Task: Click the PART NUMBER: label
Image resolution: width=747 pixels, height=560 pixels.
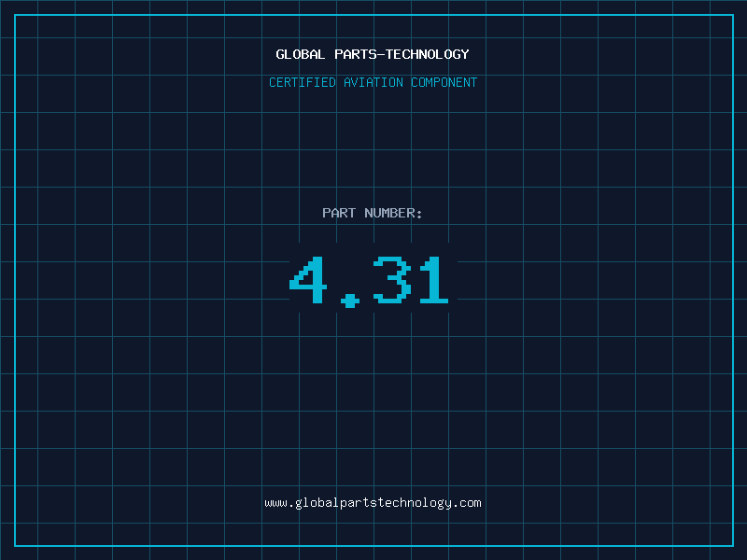Action: pyautogui.click(x=373, y=213)
